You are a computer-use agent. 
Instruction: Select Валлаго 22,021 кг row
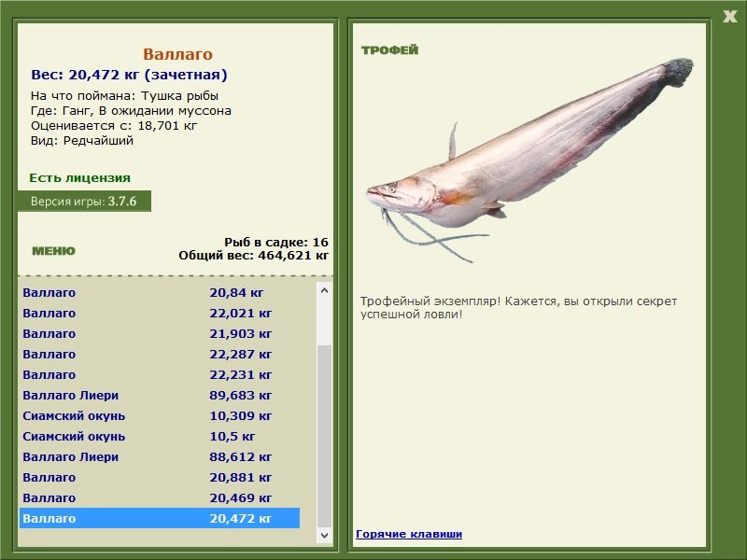(x=160, y=313)
